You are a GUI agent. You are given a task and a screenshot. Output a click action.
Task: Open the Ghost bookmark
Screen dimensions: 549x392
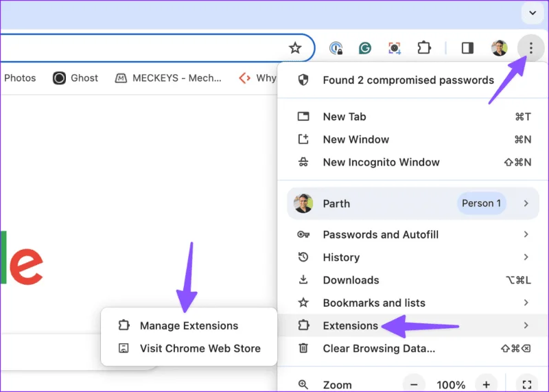tap(75, 78)
